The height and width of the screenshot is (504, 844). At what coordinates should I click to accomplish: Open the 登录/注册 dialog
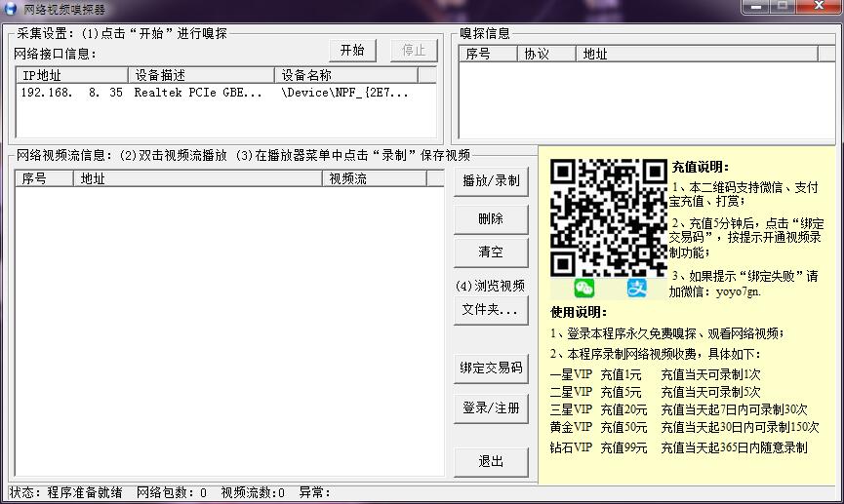[x=491, y=408]
